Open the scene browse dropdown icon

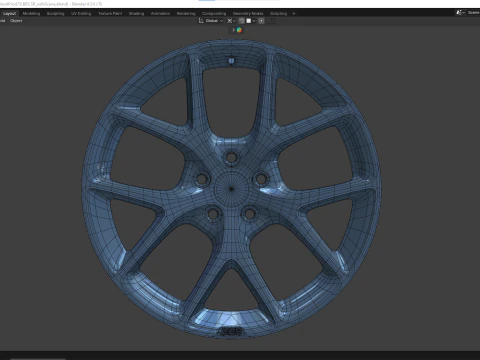461,12
